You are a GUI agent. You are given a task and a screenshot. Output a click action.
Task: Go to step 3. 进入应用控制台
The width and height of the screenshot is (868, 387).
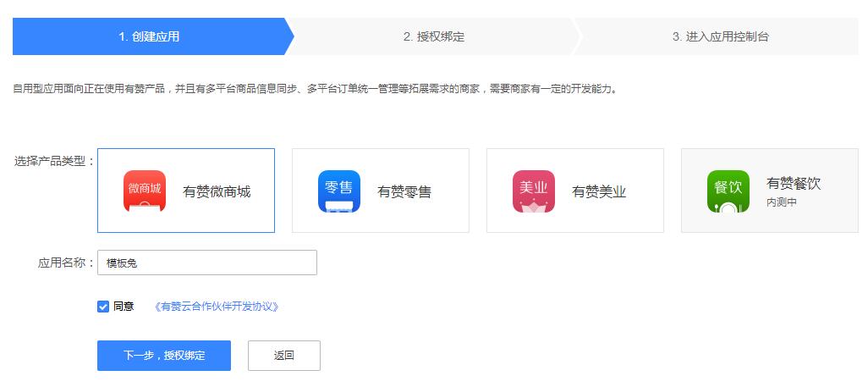pyautogui.click(x=721, y=36)
